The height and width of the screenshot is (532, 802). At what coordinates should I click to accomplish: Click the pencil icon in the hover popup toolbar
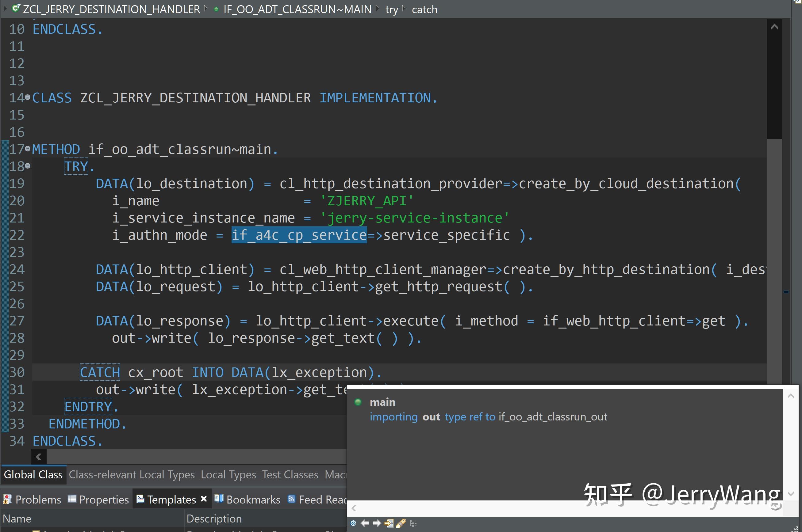(x=402, y=523)
